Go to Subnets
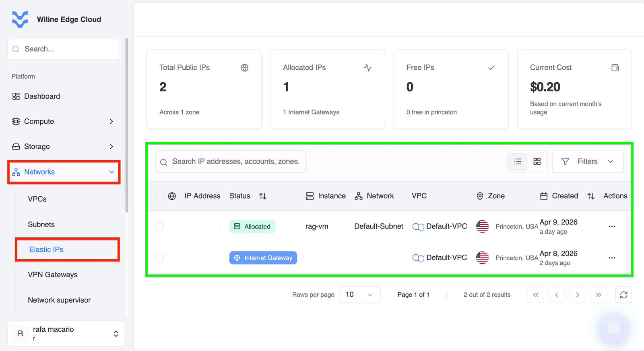This screenshot has width=644, height=351. pyautogui.click(x=41, y=224)
